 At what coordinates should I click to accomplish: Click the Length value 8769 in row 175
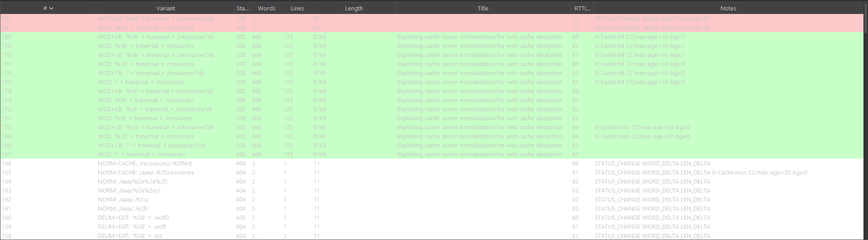319,82
